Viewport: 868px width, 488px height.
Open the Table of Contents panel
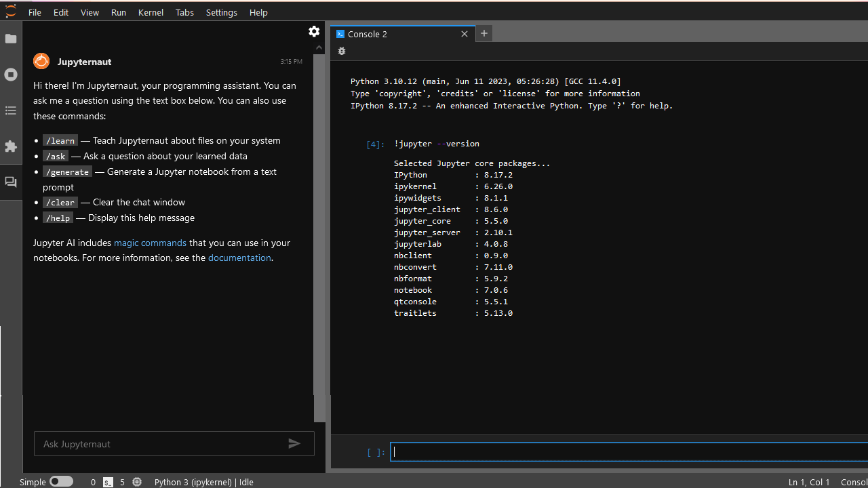(11, 110)
